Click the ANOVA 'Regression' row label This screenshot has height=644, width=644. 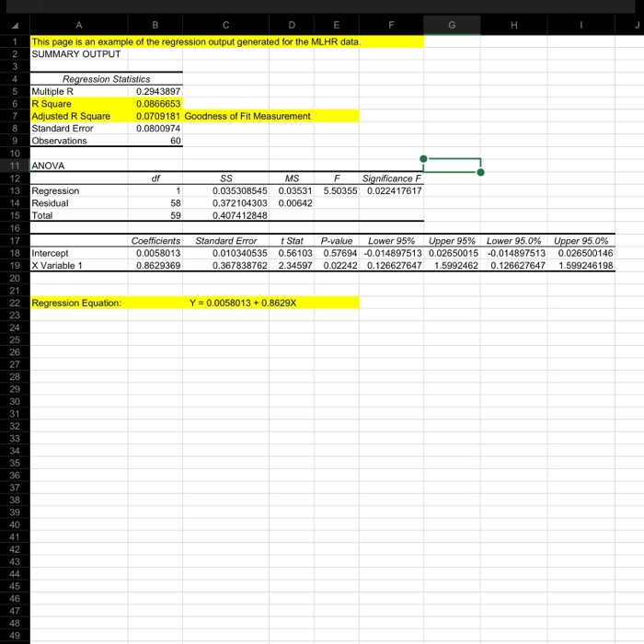pyautogui.click(x=55, y=190)
